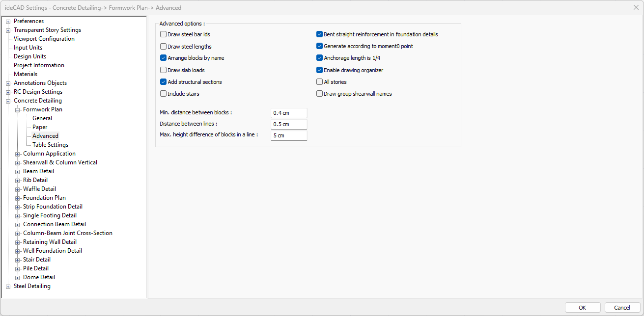Select Advanced under Formwork Plan
This screenshot has width=644, height=316.
[45, 136]
